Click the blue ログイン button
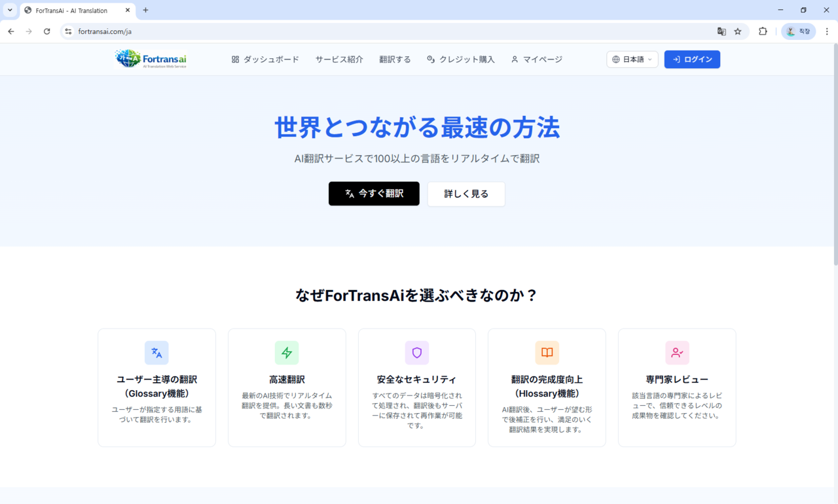 (x=692, y=60)
